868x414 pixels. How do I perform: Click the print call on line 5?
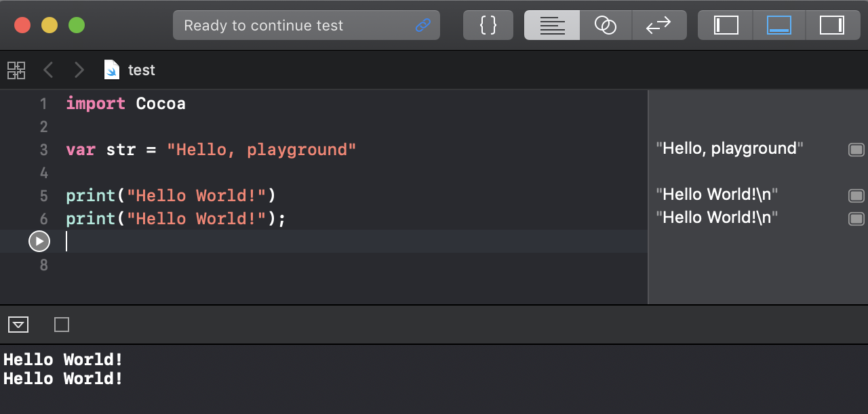click(x=171, y=196)
